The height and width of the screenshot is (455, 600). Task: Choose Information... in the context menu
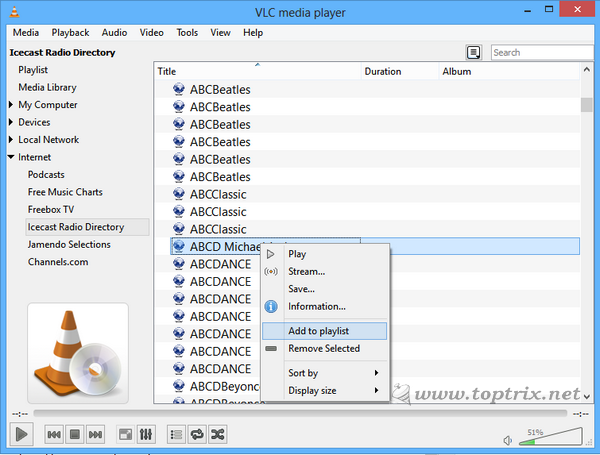point(324,306)
